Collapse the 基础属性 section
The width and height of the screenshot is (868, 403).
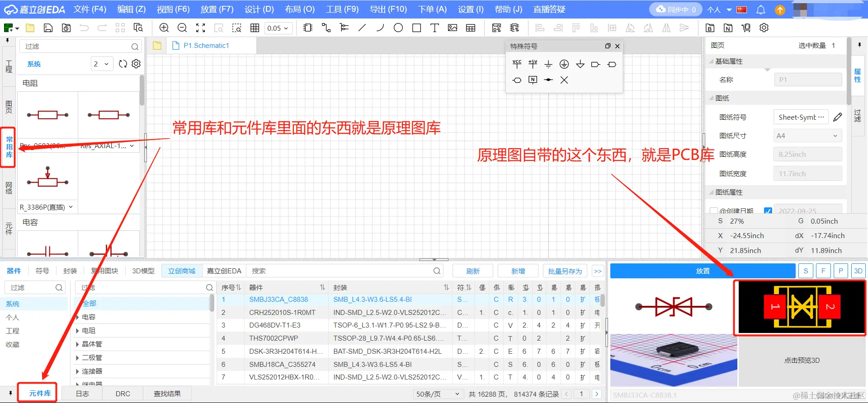712,61
